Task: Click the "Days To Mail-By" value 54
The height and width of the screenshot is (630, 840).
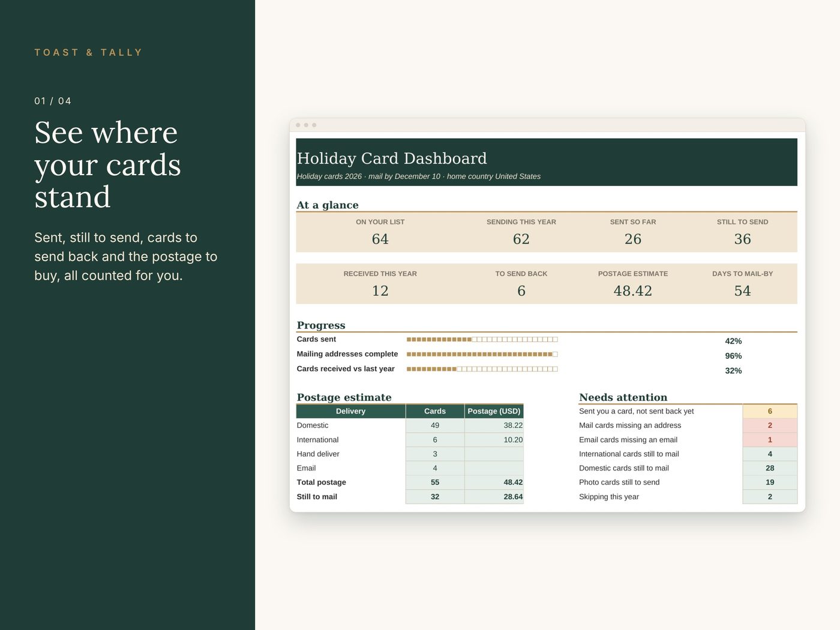Action: point(743,290)
